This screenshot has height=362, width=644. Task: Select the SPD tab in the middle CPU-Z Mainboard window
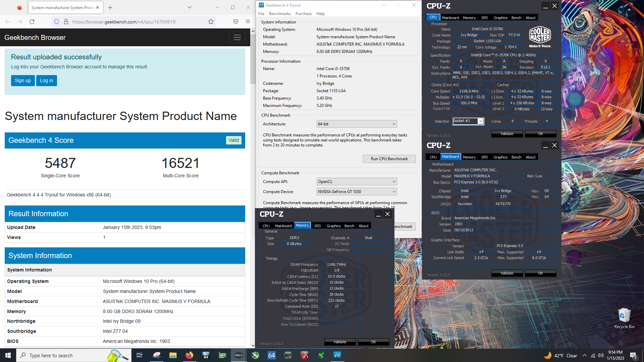click(x=484, y=157)
